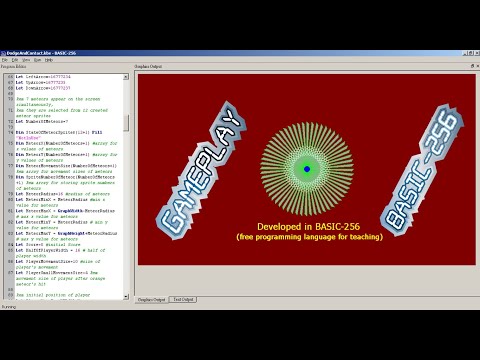Open the Run menu
The image size is (480, 360).
pos(37,60)
